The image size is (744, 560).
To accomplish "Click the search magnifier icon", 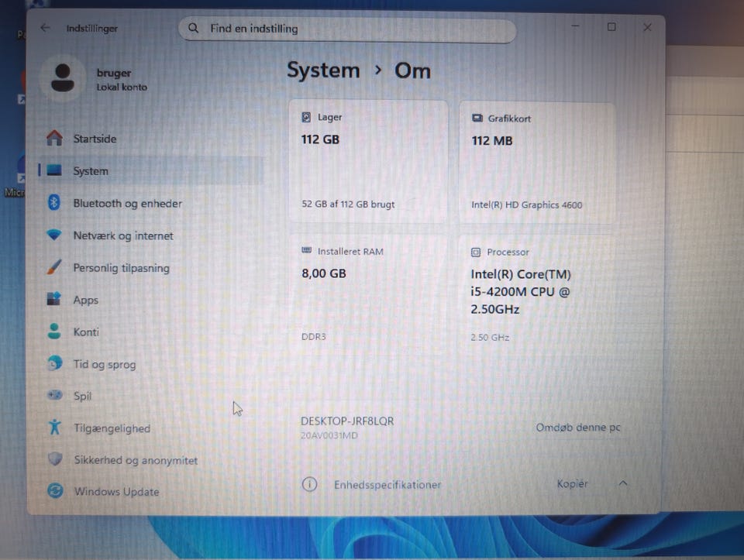I will pyautogui.click(x=193, y=29).
